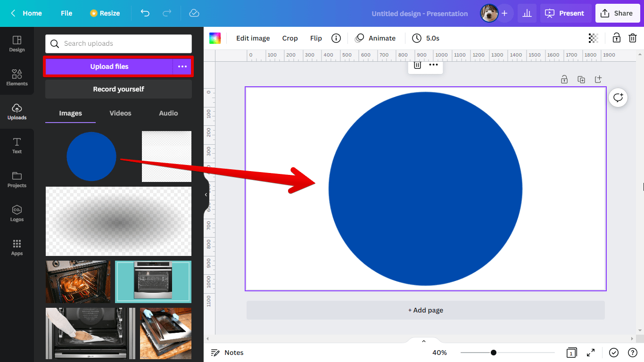Screen dimensions: 644x362
Task: Click Record yourself
Action: (118, 89)
